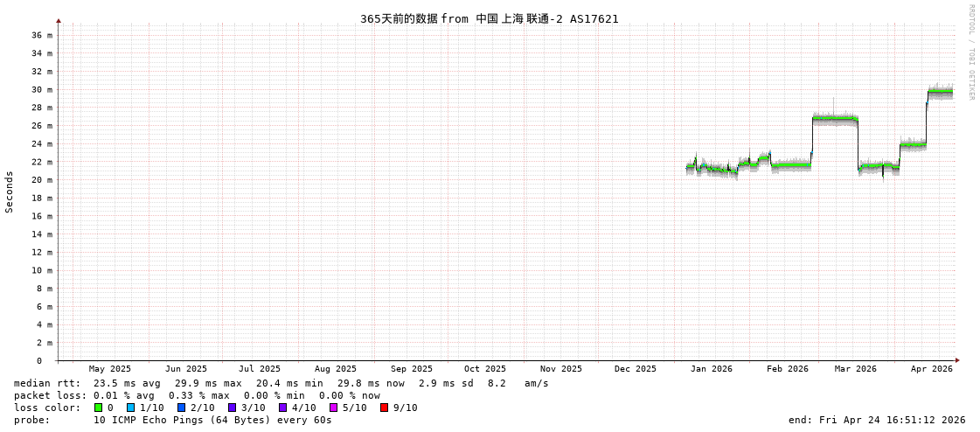The height and width of the screenshot is (432, 980).
Task: Click the Dec 2025 x-axis label
Action: click(635, 369)
